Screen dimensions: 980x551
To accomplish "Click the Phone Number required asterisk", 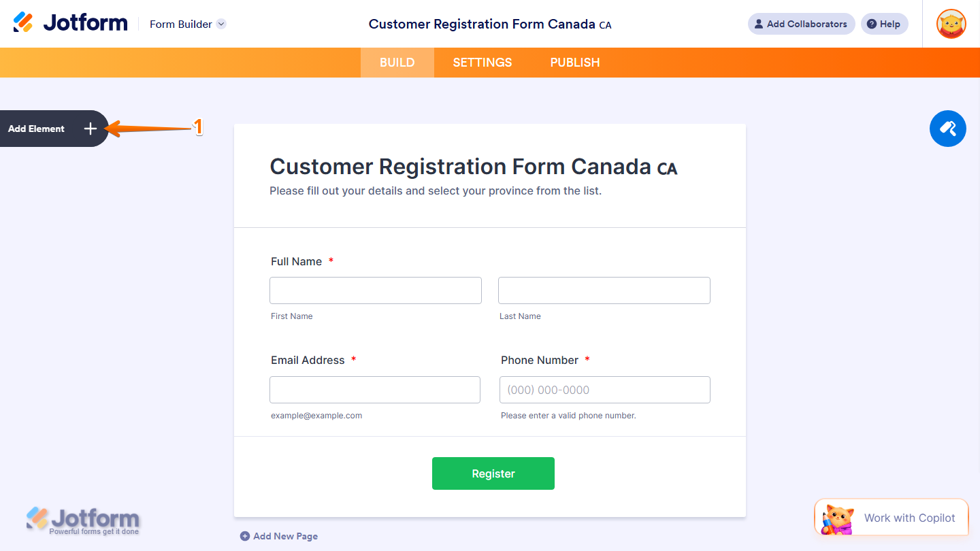I will (587, 359).
